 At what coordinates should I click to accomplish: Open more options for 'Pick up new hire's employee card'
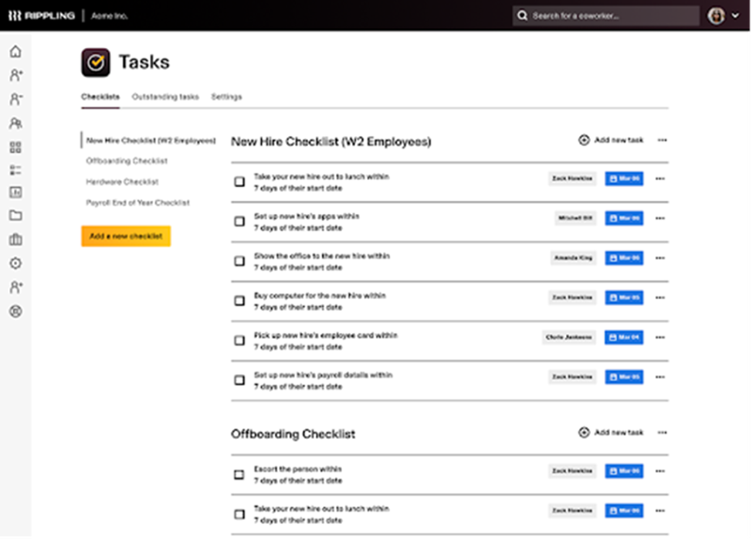pyautogui.click(x=660, y=337)
